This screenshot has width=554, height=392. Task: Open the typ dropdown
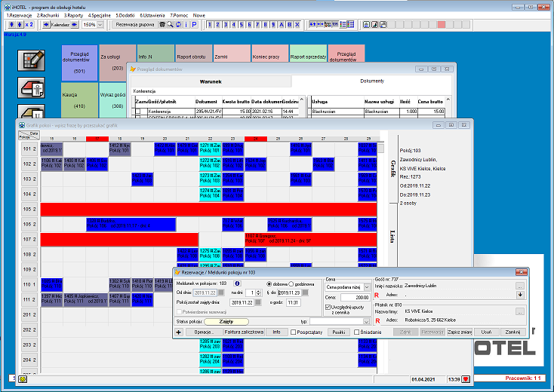(x=366, y=321)
